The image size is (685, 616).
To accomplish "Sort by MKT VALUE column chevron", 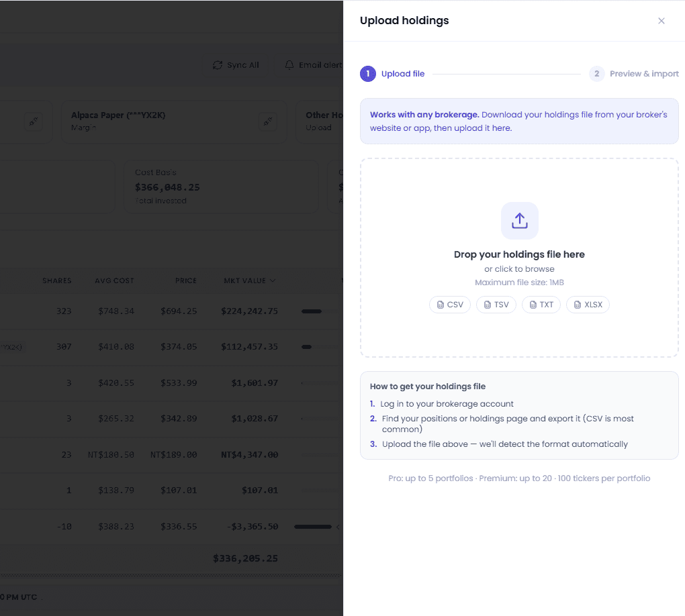I will tap(273, 280).
